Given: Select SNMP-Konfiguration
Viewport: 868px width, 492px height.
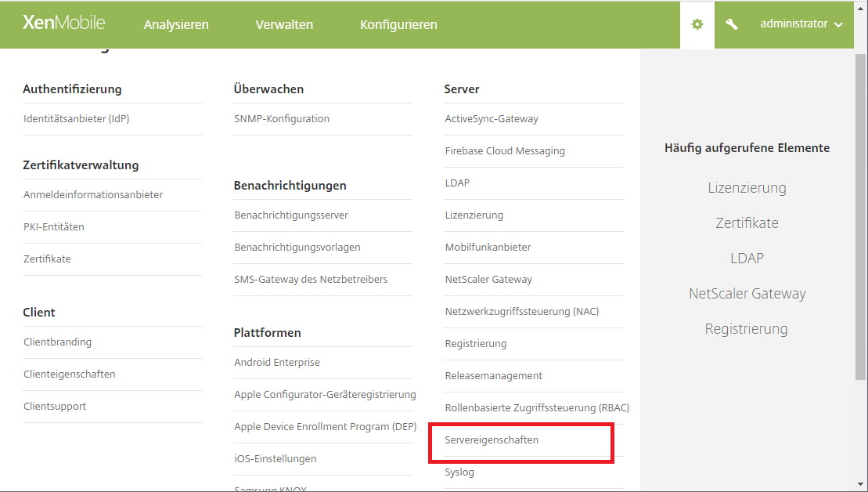Looking at the screenshot, I should point(282,119).
